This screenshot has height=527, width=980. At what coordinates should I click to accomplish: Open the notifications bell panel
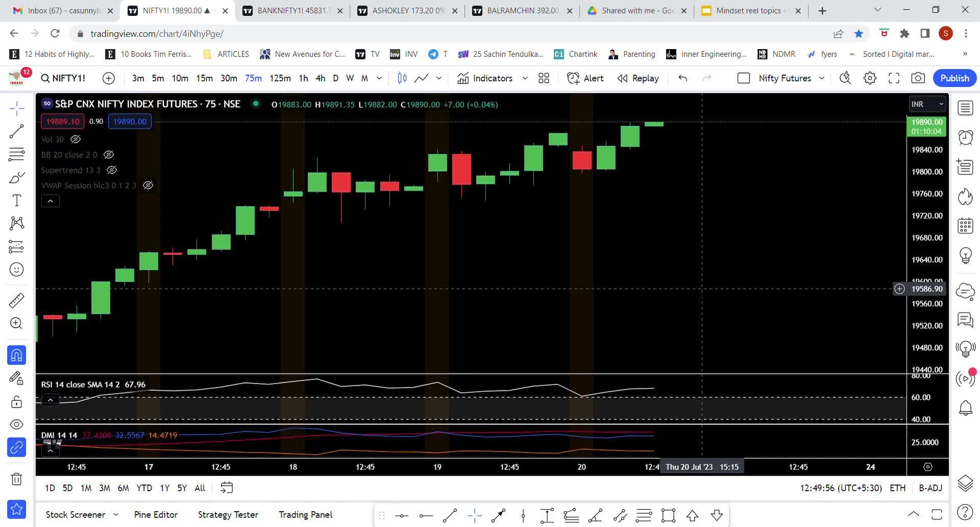click(x=965, y=408)
